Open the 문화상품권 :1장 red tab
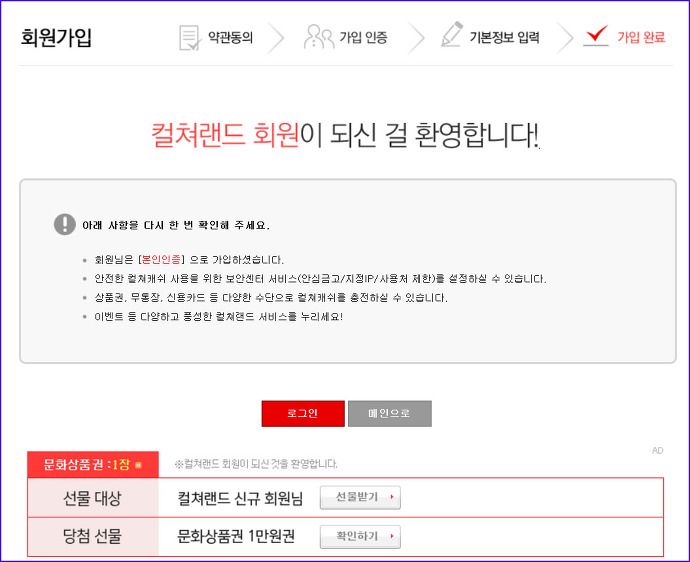The height and width of the screenshot is (562, 690). click(93, 464)
